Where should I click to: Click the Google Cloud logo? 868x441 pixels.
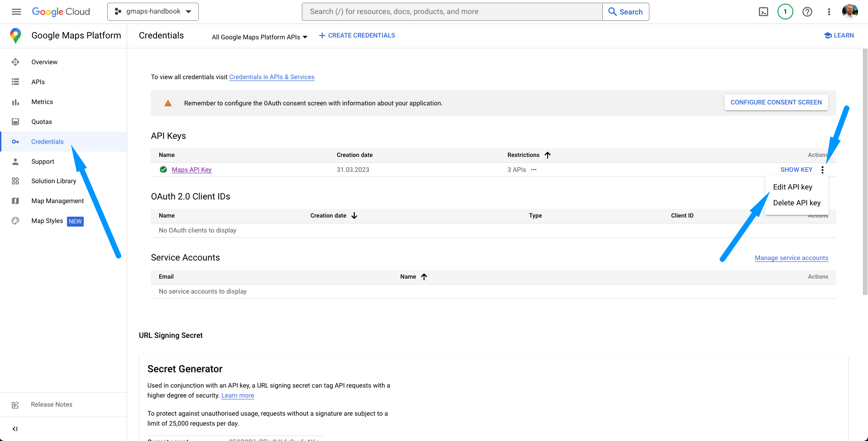point(61,12)
